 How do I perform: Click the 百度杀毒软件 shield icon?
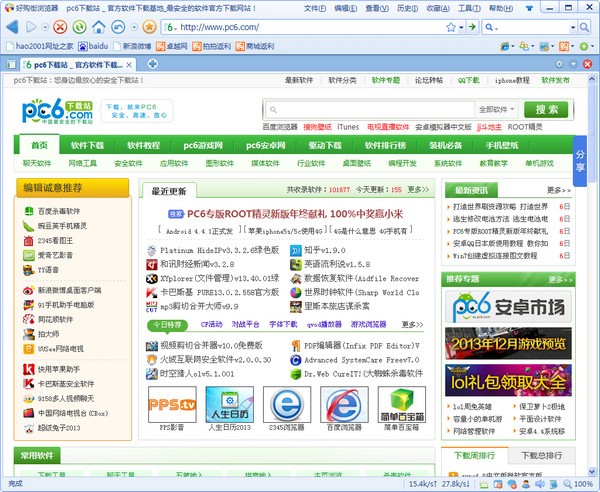(x=29, y=211)
